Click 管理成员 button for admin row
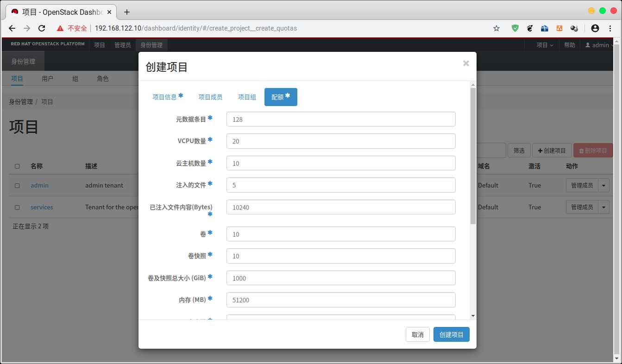The height and width of the screenshot is (364, 622). (582, 185)
